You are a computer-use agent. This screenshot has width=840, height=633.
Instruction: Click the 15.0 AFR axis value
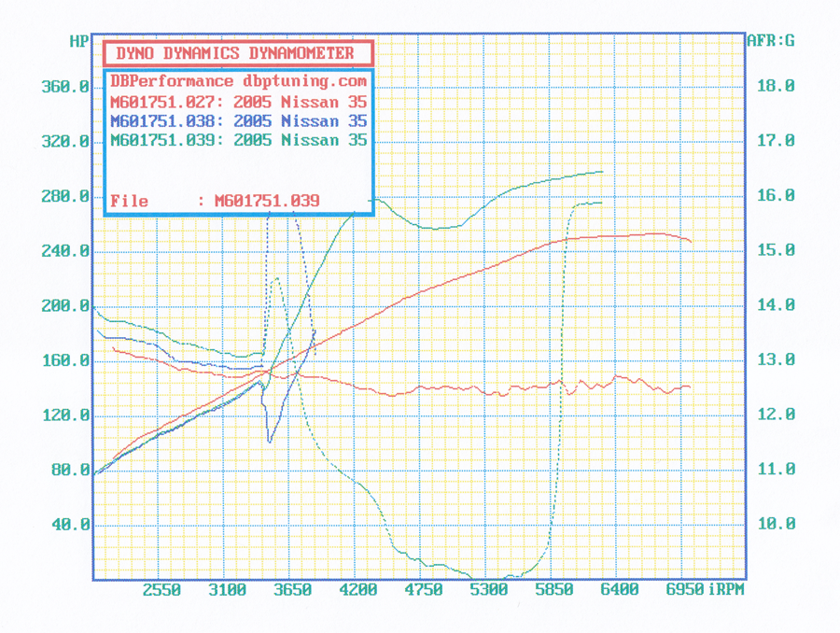[776, 250]
